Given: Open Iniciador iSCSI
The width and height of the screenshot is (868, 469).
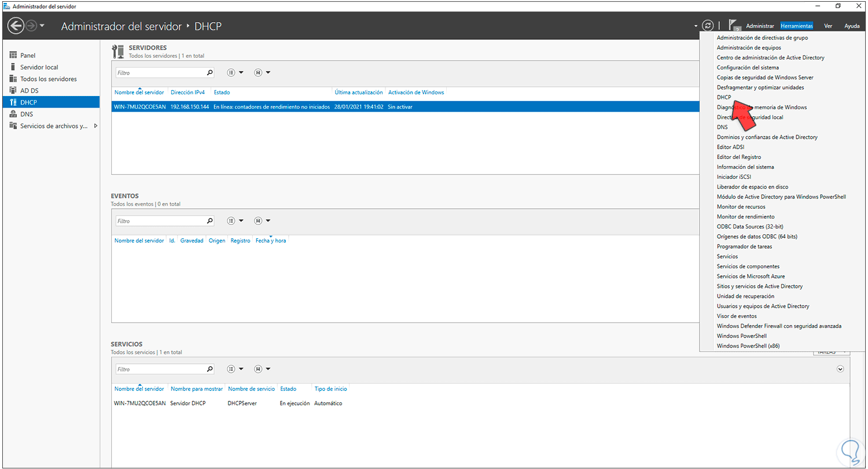Looking at the screenshot, I should click(734, 177).
